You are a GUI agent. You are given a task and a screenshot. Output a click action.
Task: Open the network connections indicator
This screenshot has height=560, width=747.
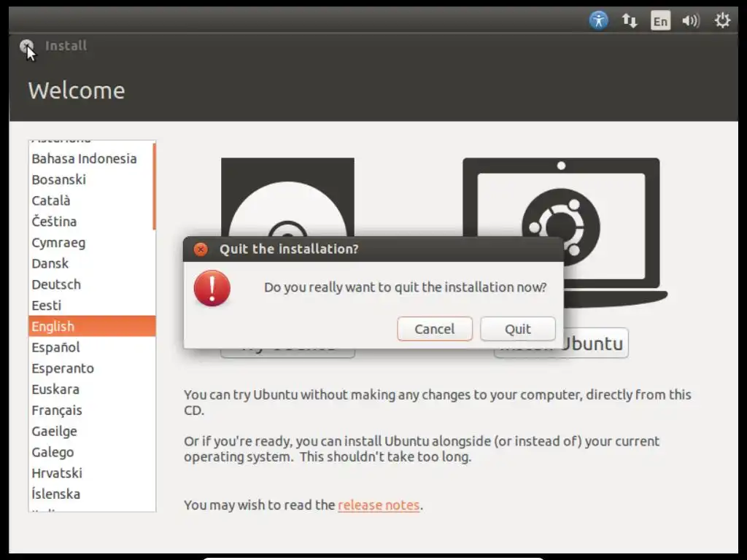[x=630, y=20]
